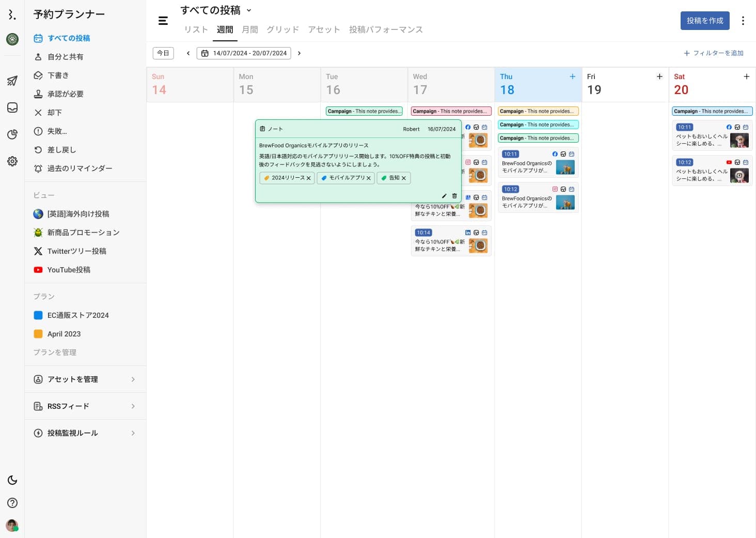Viewport: 756px width, 538px height.
Task: Switch to the 月間 view tab
Action: tap(250, 29)
